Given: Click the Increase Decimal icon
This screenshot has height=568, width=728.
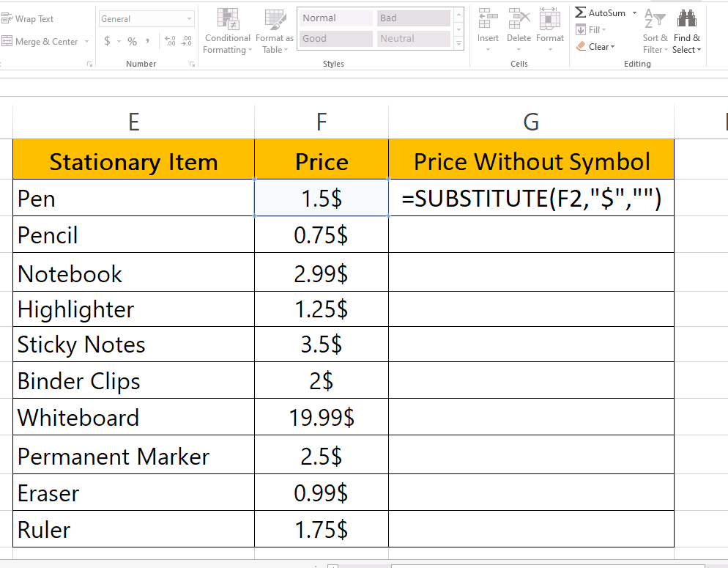Looking at the screenshot, I should (170, 40).
